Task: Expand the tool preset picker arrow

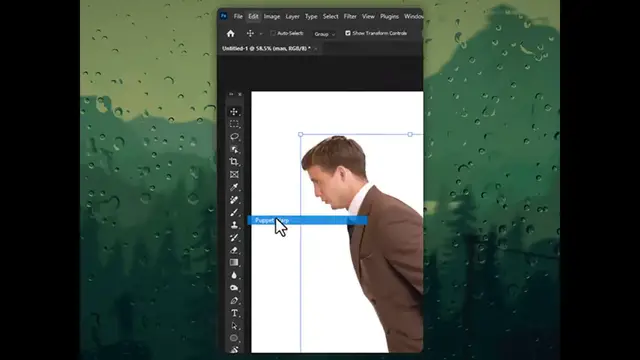Action: (x=261, y=34)
